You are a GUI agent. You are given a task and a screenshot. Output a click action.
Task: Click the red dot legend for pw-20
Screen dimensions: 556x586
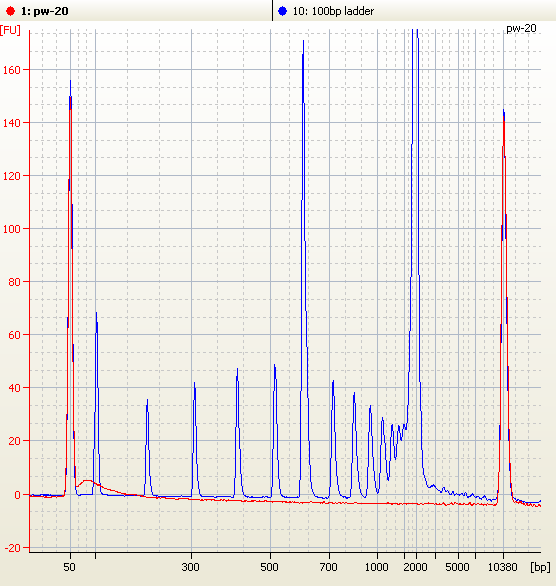10,11
